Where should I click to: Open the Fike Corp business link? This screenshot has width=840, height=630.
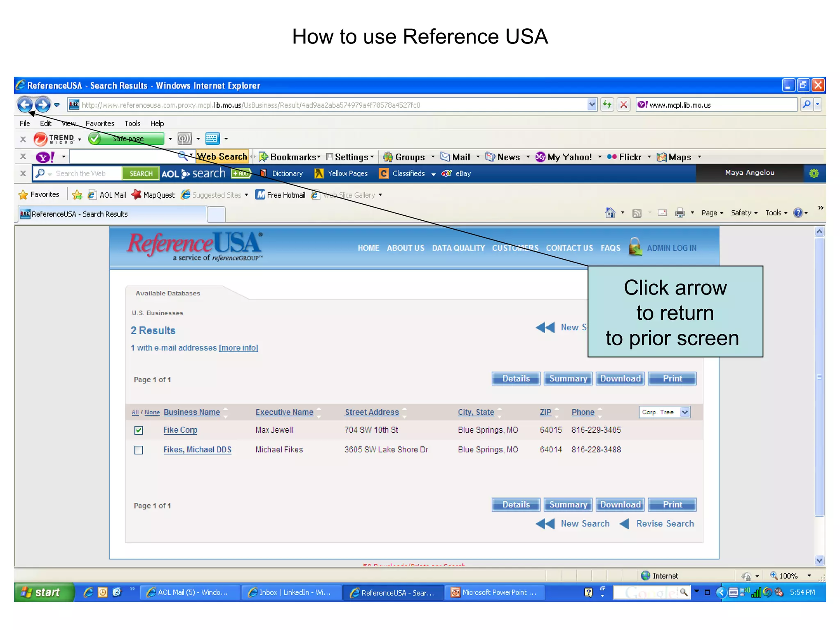coord(180,430)
